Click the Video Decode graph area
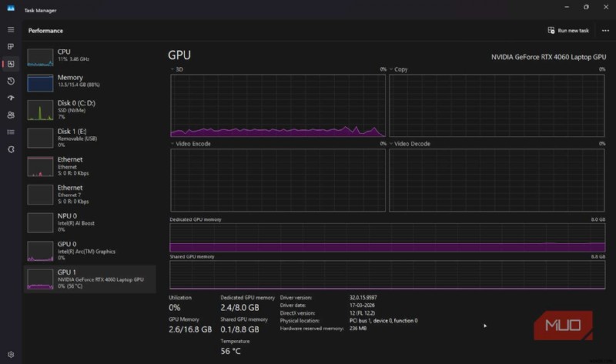The image size is (616, 364). [x=497, y=180]
